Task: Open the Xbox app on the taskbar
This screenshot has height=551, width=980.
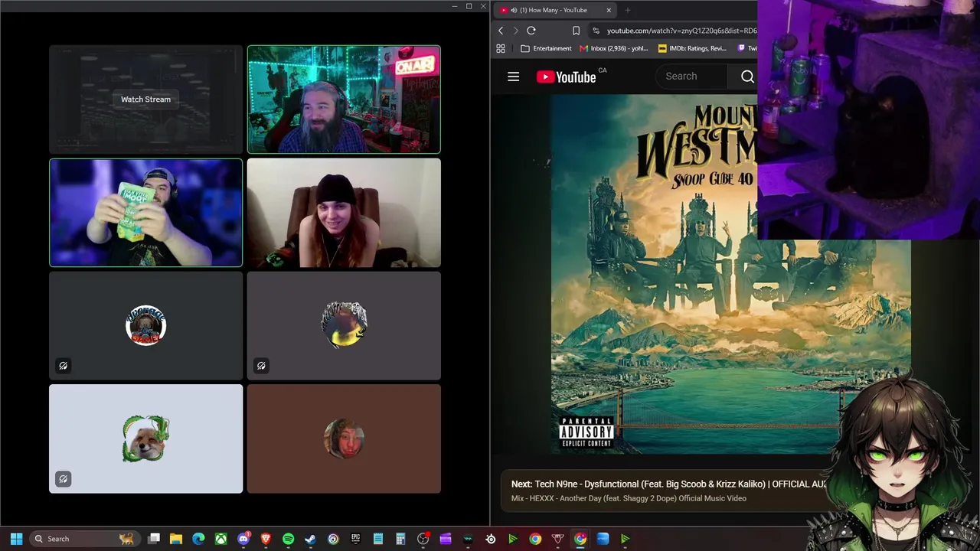Action: click(x=220, y=539)
